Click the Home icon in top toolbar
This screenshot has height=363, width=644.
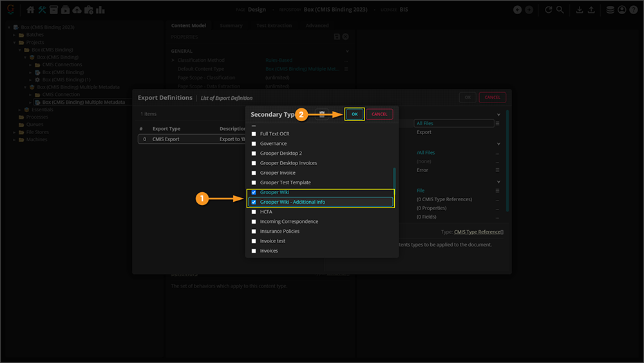pyautogui.click(x=30, y=10)
